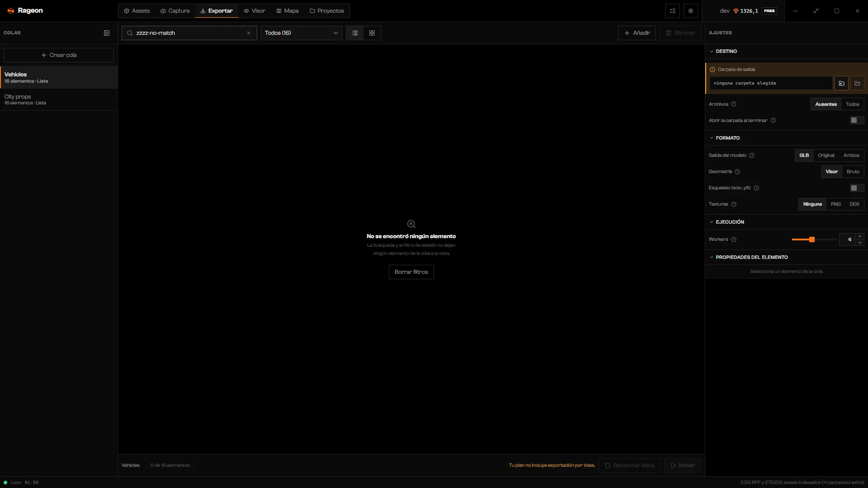Show help for Geometría setting

pos(737,172)
